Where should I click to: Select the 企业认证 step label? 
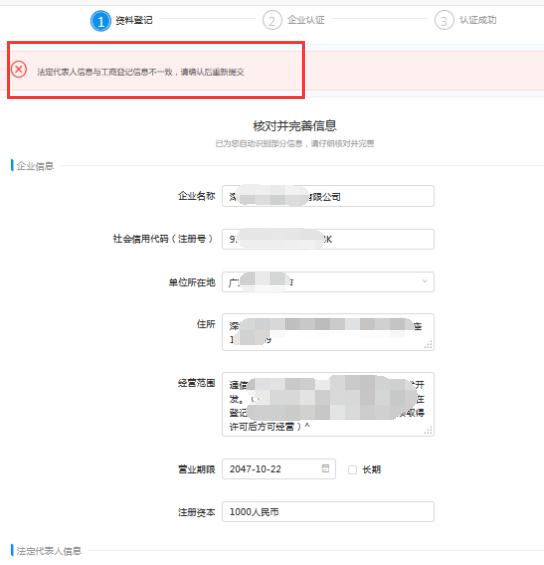[306, 20]
